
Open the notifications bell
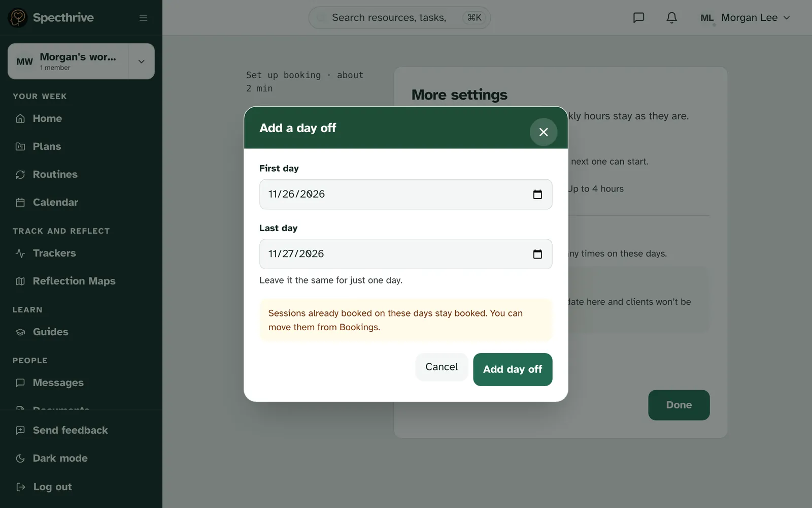(x=671, y=18)
